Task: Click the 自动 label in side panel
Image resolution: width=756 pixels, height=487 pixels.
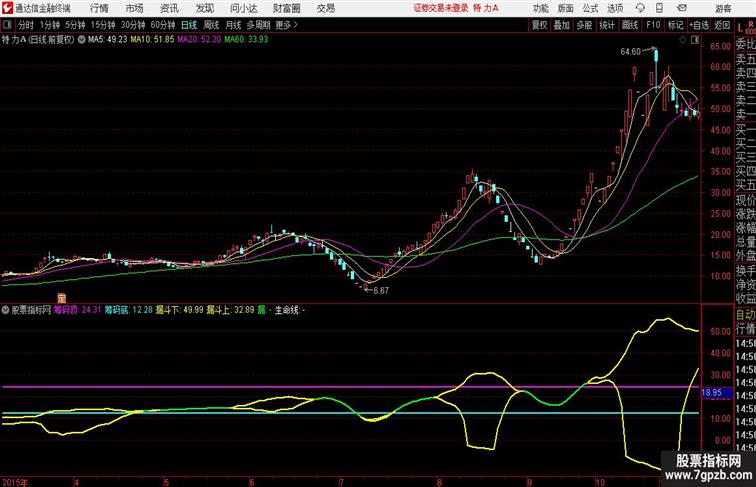Action: [x=745, y=314]
